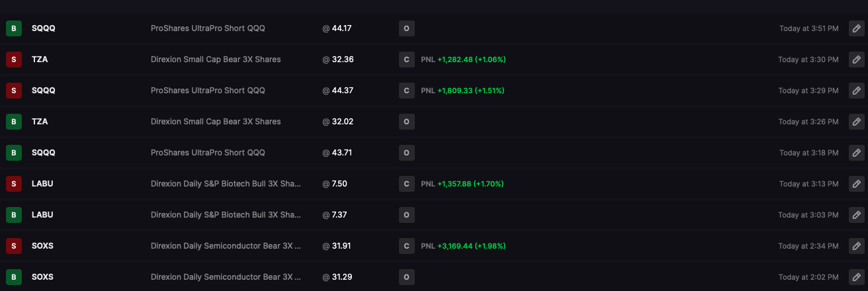Viewport: 868px width, 291px height.
Task: Click C badge on SOXS 31.91 row
Action: pyautogui.click(x=407, y=246)
